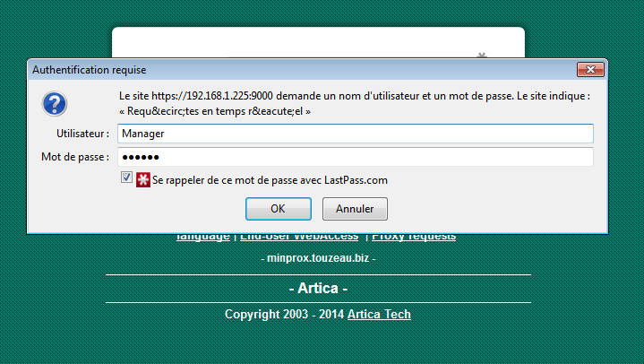Viewport: 644px width, 364px height.
Task: Click the site message mentioning 192.168.1.225:9000
Action: click(x=355, y=95)
